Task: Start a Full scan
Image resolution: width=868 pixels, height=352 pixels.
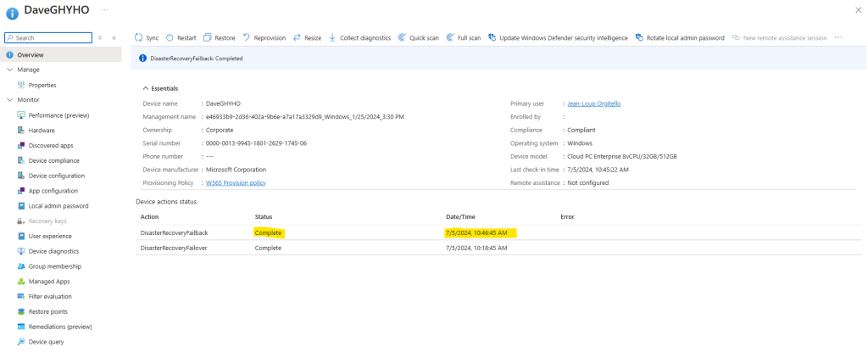Action: click(x=464, y=37)
